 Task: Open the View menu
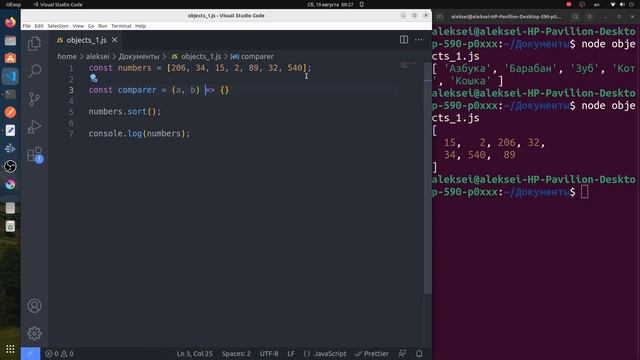[x=78, y=26]
